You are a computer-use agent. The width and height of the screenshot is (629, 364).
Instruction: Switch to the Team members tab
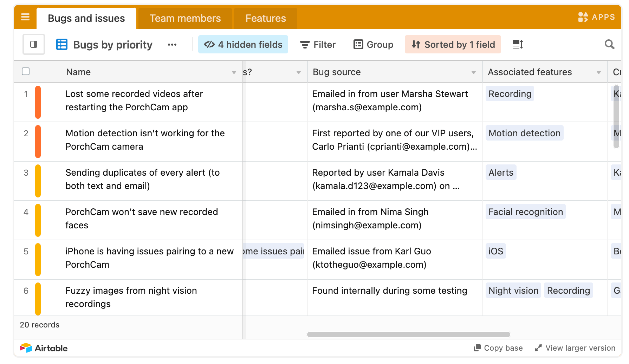(x=185, y=18)
